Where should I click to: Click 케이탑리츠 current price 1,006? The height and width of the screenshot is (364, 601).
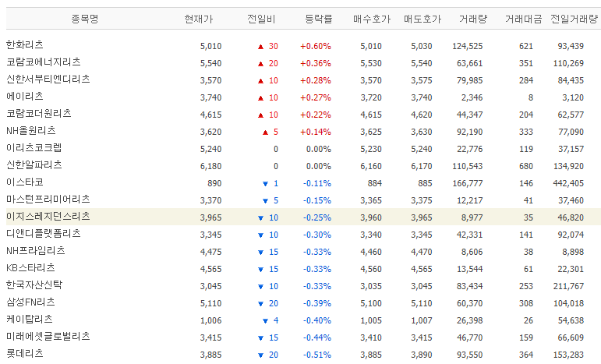pos(210,320)
